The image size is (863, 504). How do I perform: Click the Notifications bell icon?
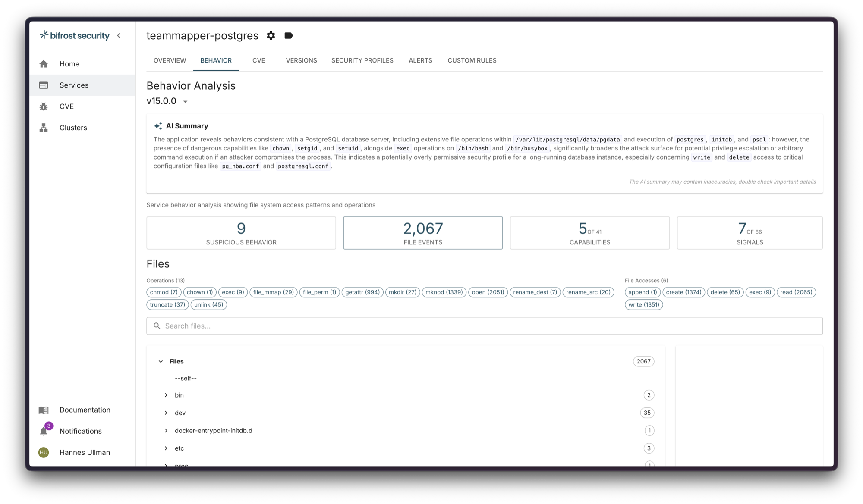(44, 431)
